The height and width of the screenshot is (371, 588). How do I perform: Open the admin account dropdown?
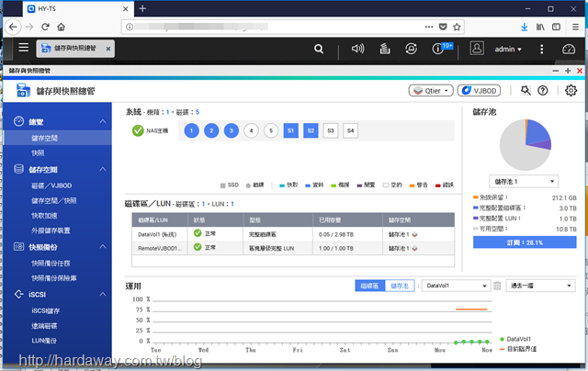pyautogui.click(x=508, y=49)
